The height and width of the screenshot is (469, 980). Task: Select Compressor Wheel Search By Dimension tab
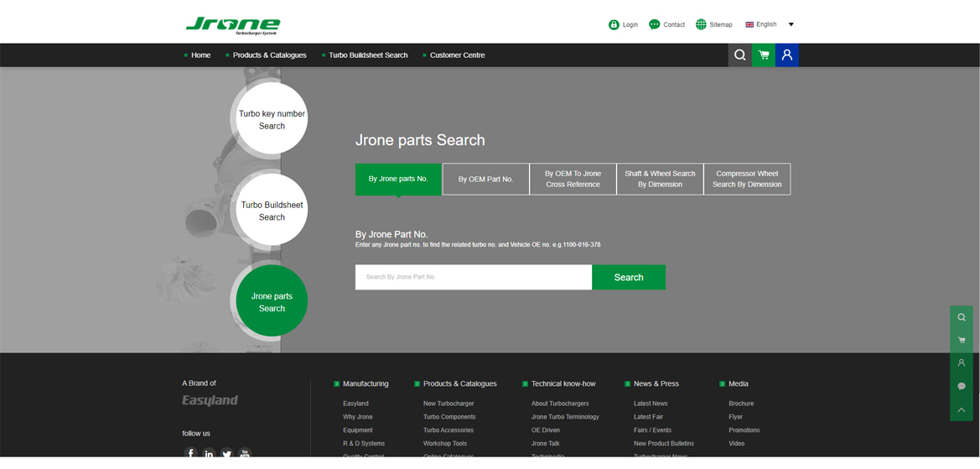click(x=747, y=179)
